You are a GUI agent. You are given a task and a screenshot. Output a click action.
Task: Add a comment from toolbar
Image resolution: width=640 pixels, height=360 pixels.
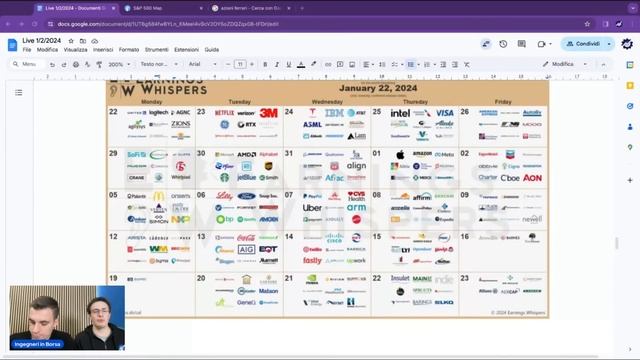point(340,64)
